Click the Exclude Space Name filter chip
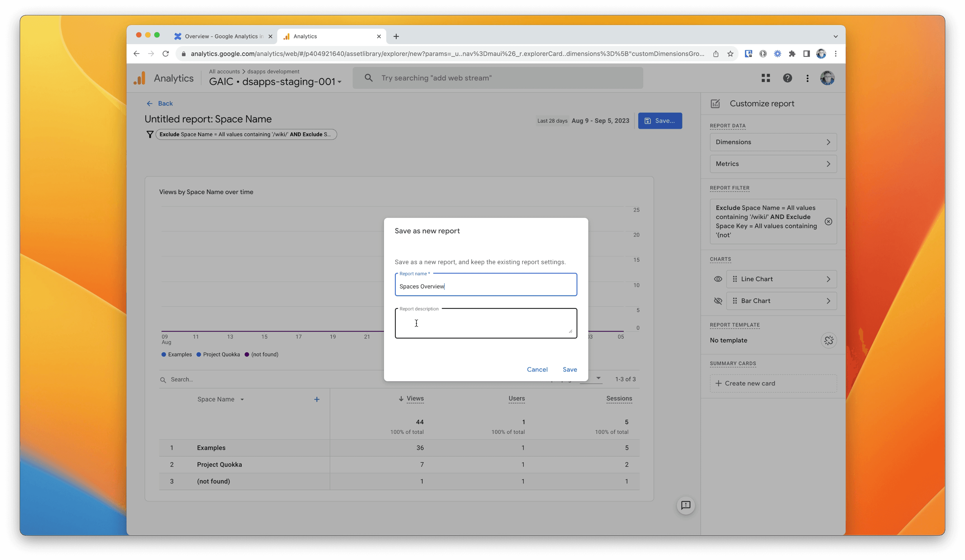965x560 pixels. (x=246, y=134)
